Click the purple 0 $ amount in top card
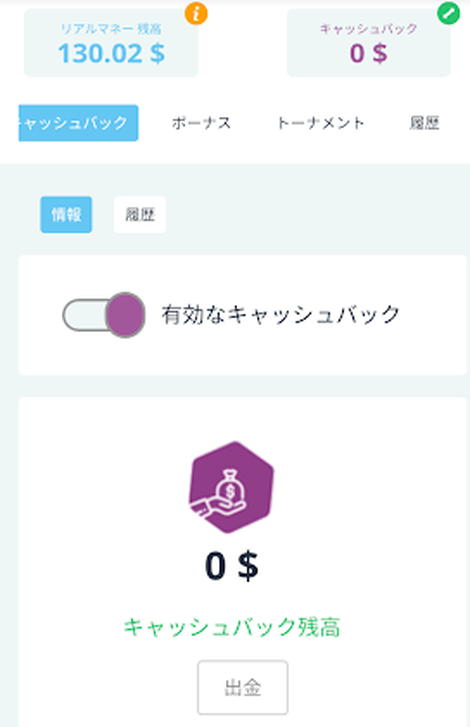Viewport: 470px width, 727px height. coord(368,53)
